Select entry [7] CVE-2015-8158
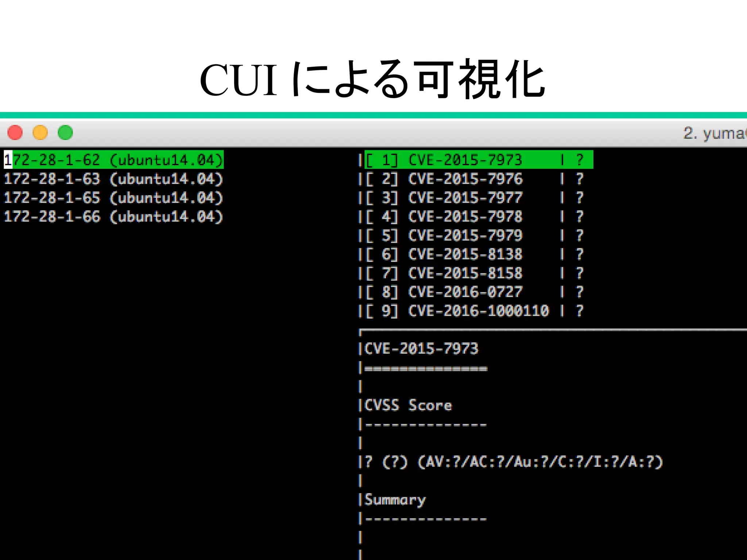Image resolution: width=747 pixels, height=560 pixels. point(474,273)
